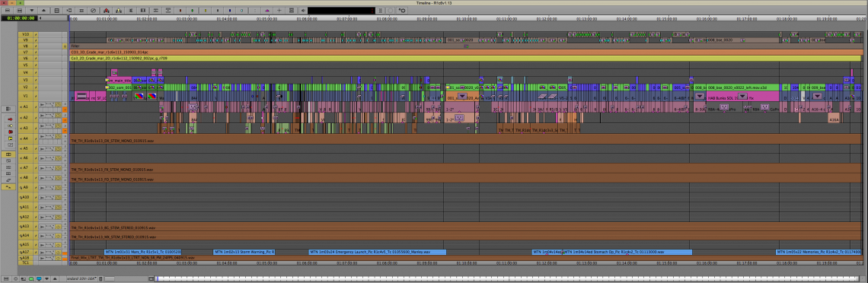
Task: Toggle track selector V2
Action: (x=25, y=87)
